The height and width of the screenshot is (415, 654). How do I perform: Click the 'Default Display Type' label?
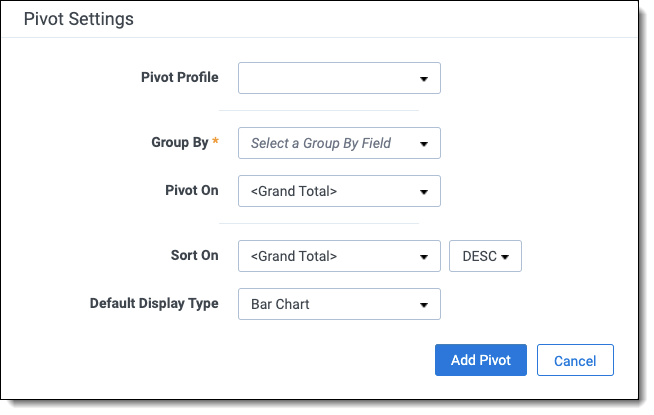click(154, 304)
